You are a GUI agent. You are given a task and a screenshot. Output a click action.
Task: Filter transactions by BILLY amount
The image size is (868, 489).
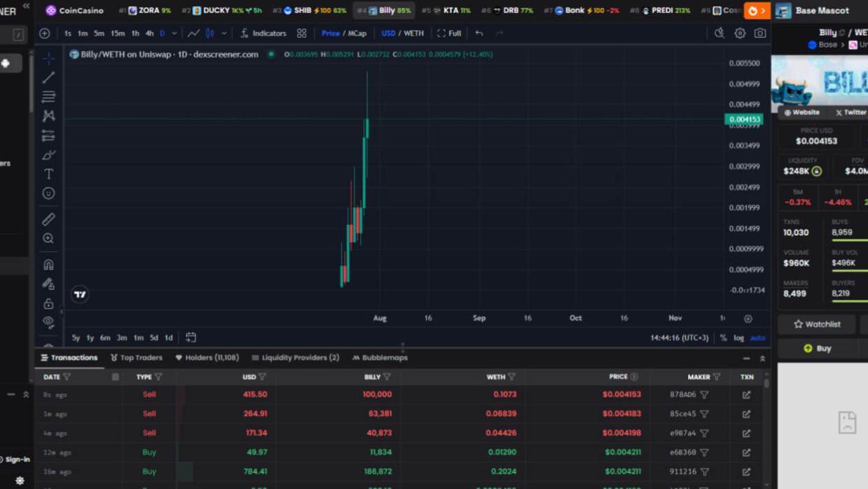(x=386, y=377)
